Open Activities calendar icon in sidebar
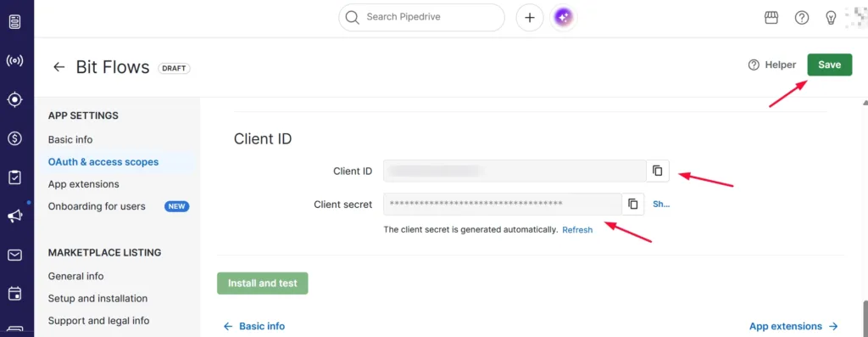The width and height of the screenshot is (868, 337). pos(15,293)
